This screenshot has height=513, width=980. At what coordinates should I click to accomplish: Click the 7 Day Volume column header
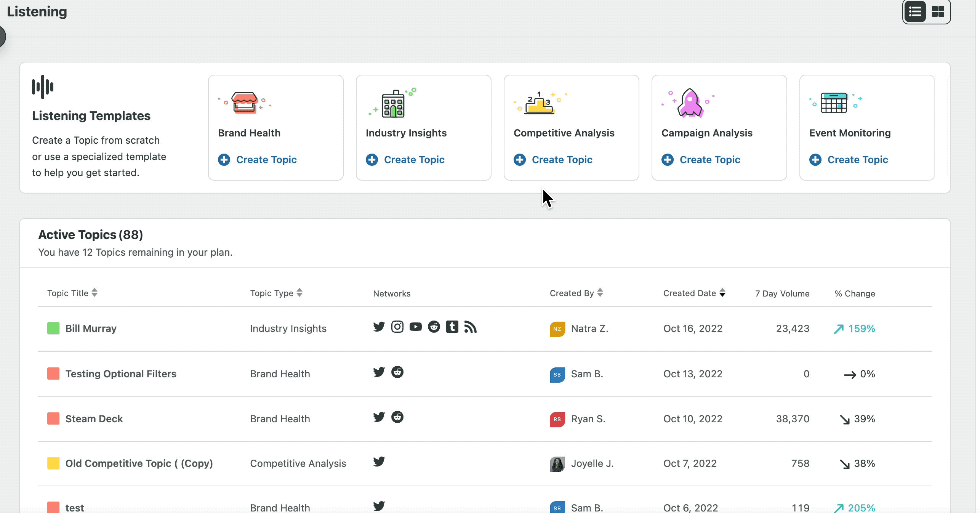tap(782, 293)
